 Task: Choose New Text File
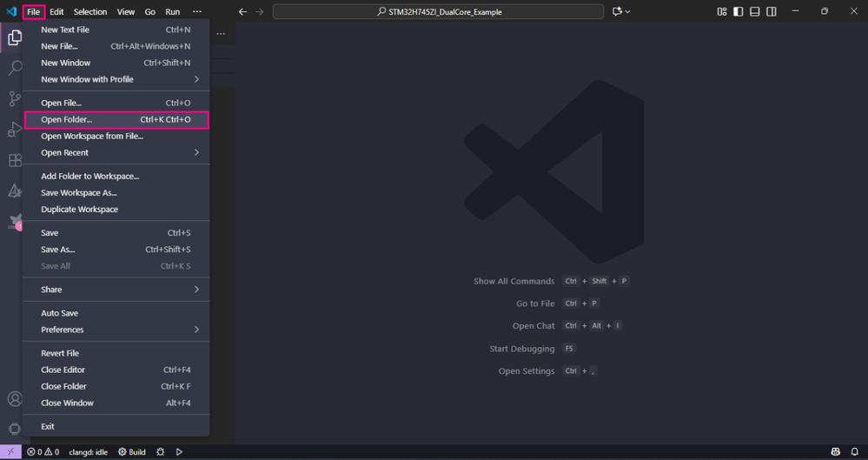(116, 30)
